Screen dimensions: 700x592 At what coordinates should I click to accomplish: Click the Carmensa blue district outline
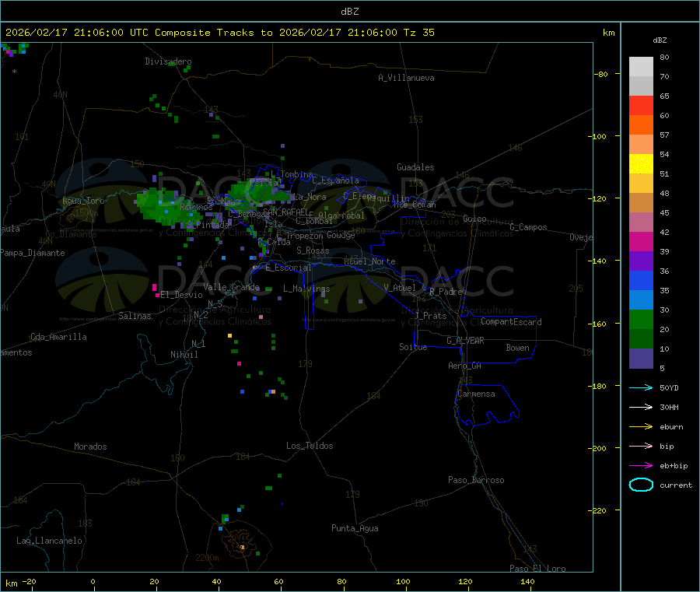(487, 405)
